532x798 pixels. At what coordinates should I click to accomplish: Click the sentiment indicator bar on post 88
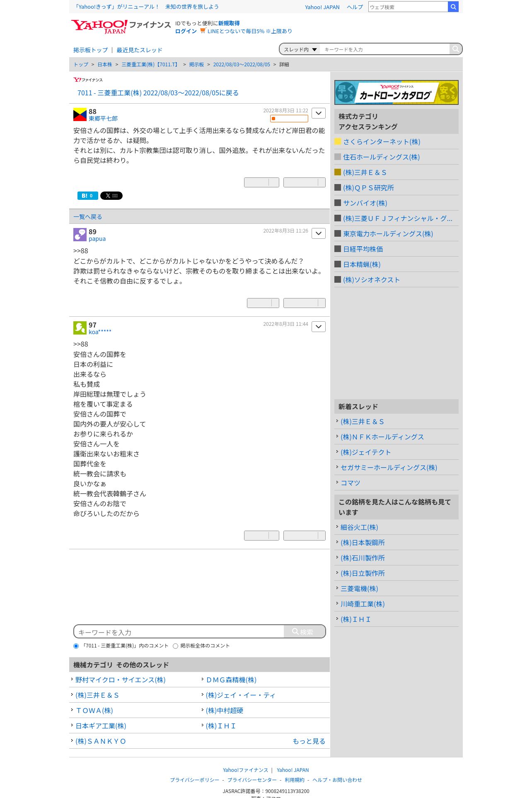coord(289,119)
